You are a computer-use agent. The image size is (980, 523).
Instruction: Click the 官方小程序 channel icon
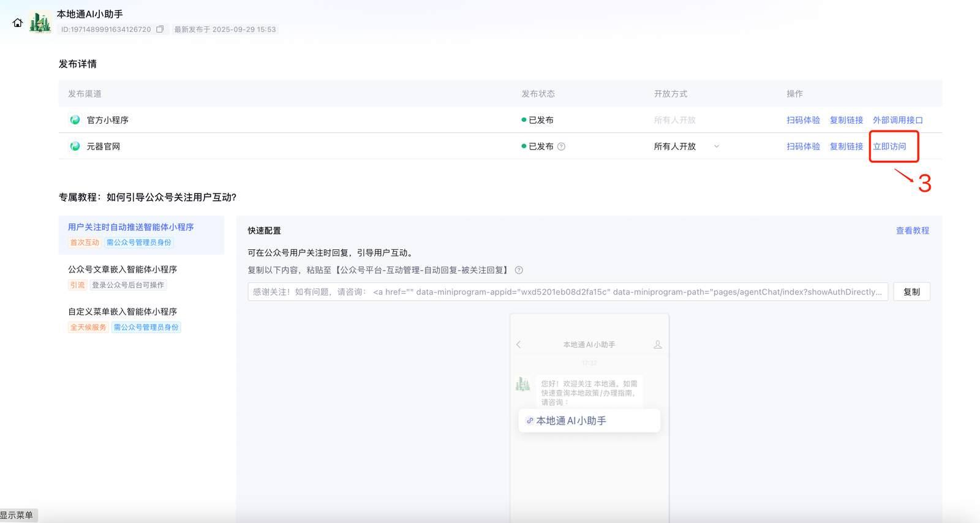coord(75,120)
